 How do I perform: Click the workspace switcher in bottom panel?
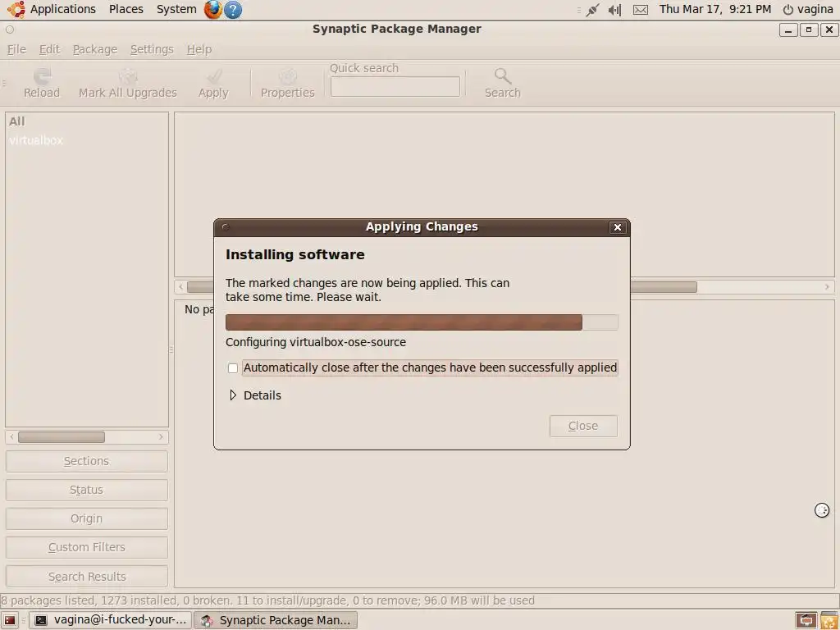pos(806,620)
